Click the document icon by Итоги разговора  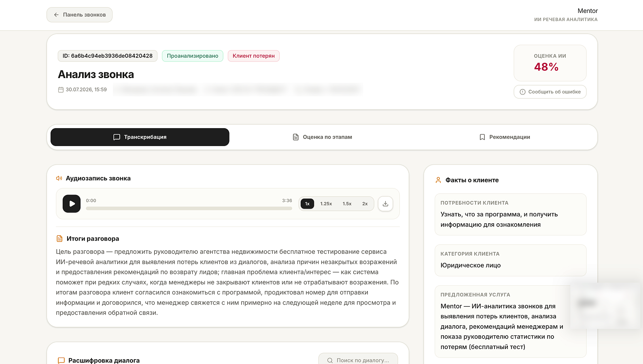(x=59, y=239)
